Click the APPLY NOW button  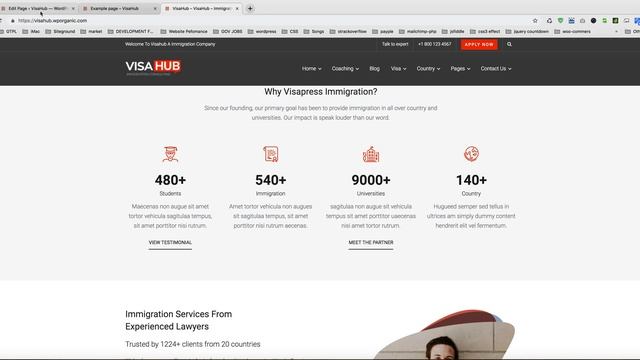[x=479, y=44]
